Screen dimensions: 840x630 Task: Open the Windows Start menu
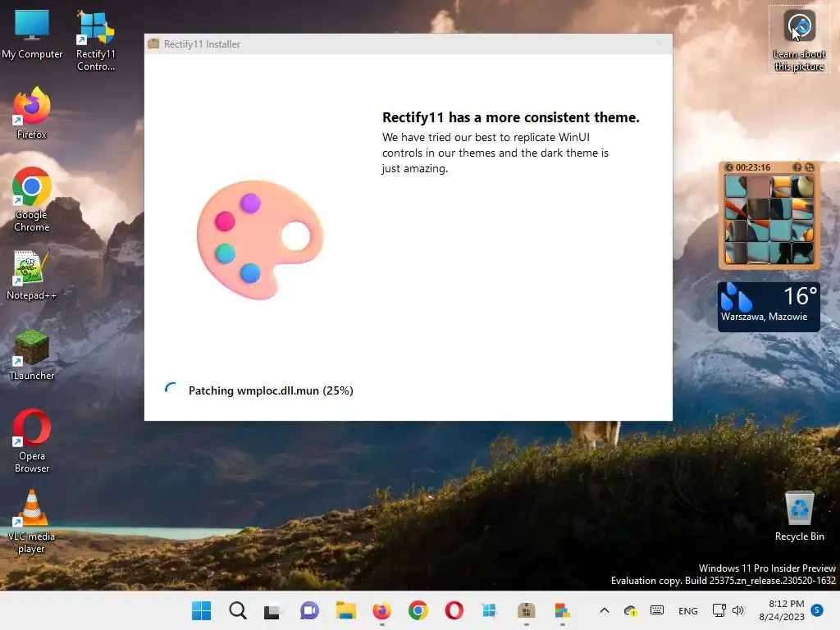coord(202,610)
